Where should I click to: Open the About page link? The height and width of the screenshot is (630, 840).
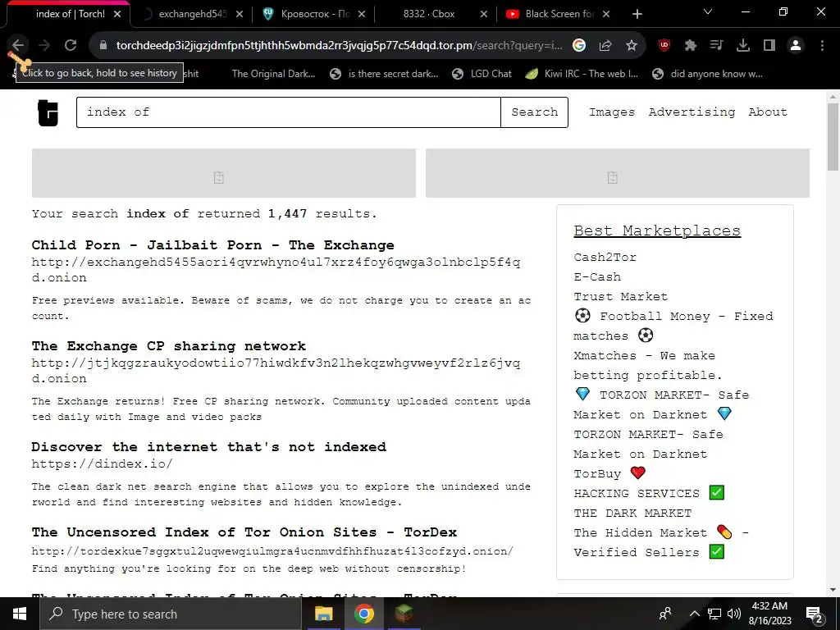click(x=768, y=112)
